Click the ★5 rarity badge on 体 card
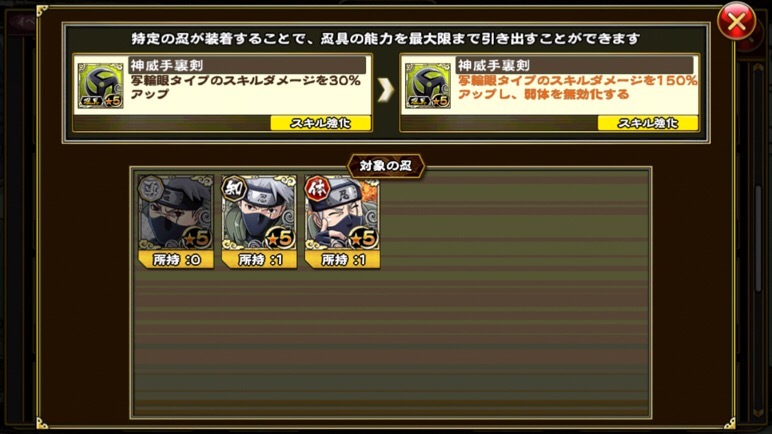 coord(363,238)
